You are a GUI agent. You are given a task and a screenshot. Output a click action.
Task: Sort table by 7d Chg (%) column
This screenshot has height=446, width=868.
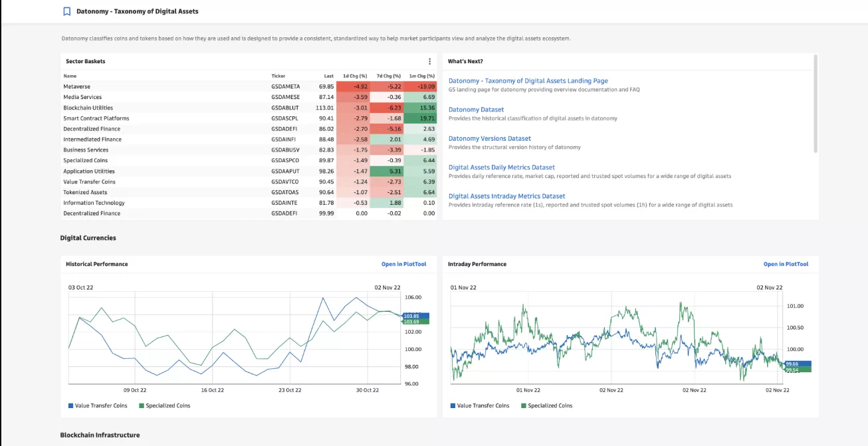click(388, 76)
